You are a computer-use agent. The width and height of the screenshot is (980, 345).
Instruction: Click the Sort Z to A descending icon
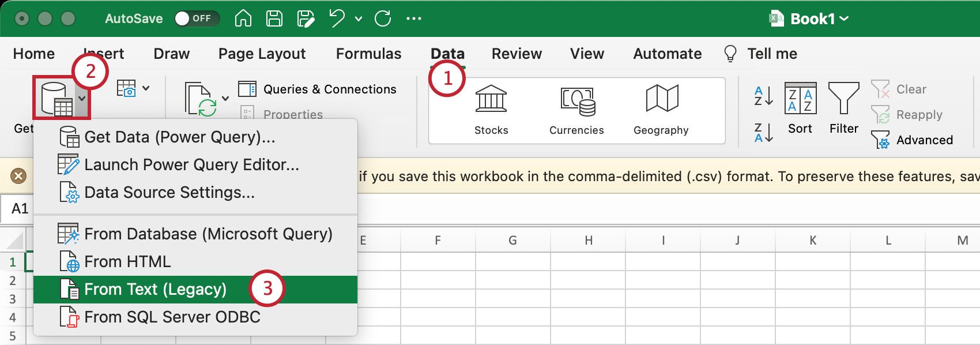763,133
